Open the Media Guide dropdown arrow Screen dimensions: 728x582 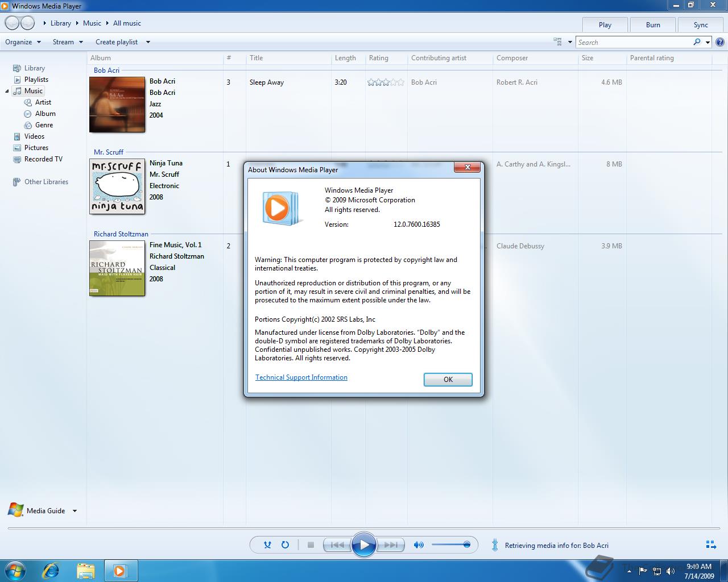point(75,511)
